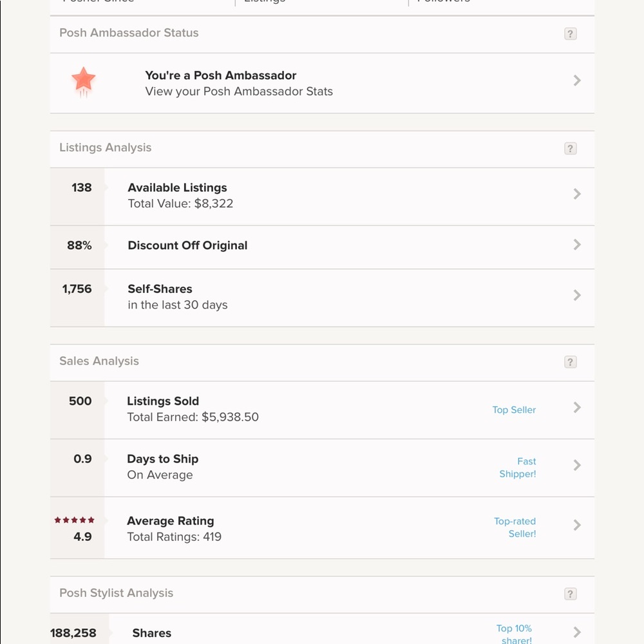644x644 pixels.
Task: Open the Listings Sold chevron arrow
Action: pos(577,408)
